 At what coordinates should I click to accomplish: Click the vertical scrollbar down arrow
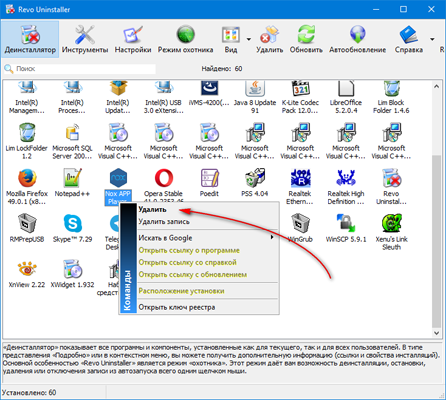(436, 333)
